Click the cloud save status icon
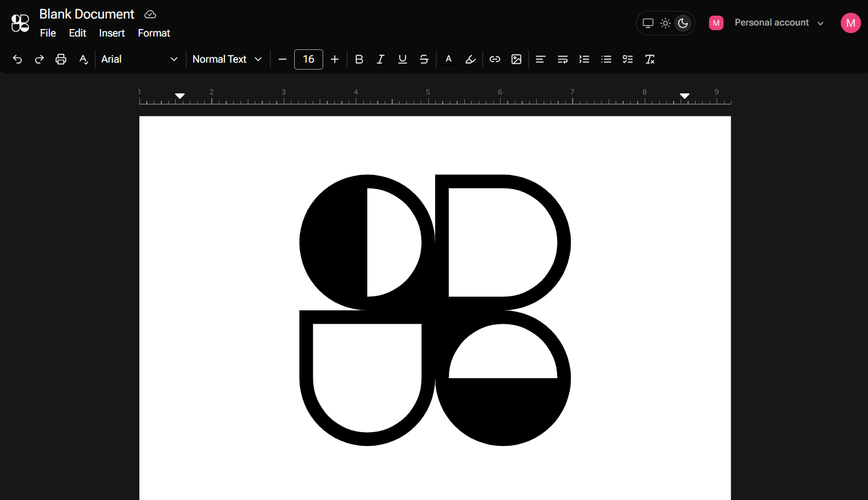The width and height of the screenshot is (868, 500). (x=150, y=14)
